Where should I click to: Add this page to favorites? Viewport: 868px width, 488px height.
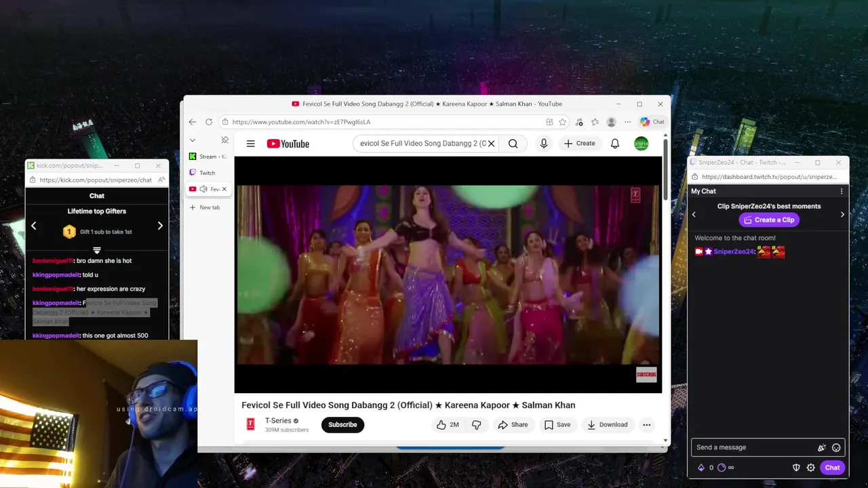click(562, 122)
